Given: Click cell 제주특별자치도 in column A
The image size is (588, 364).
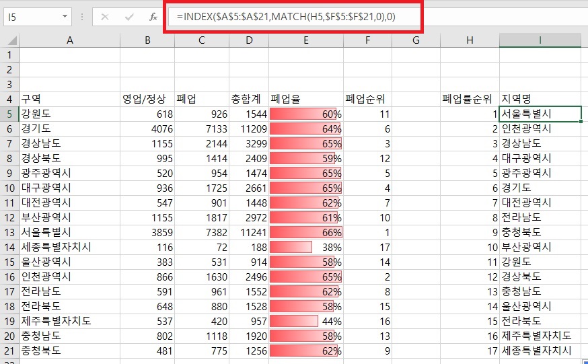Looking at the screenshot, I should pos(69,321).
